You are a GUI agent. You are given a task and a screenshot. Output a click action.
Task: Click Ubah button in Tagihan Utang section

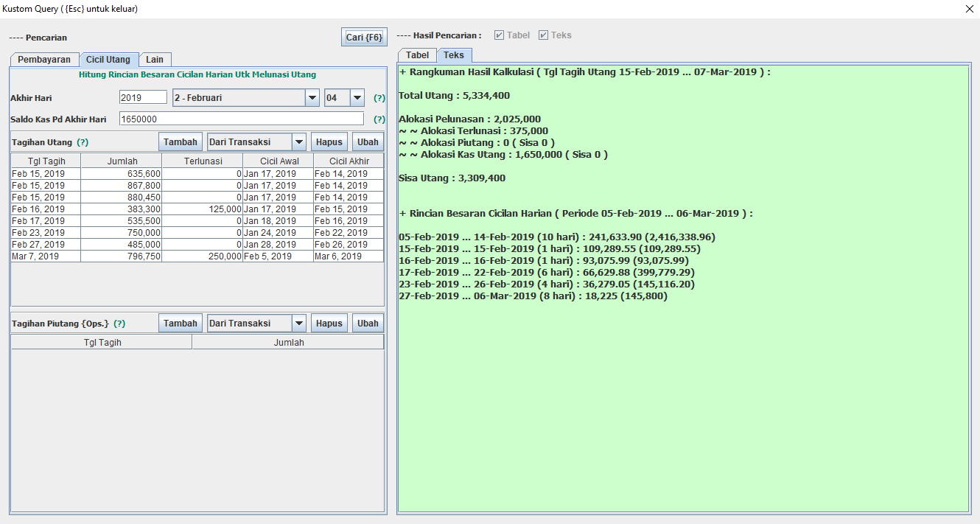368,142
